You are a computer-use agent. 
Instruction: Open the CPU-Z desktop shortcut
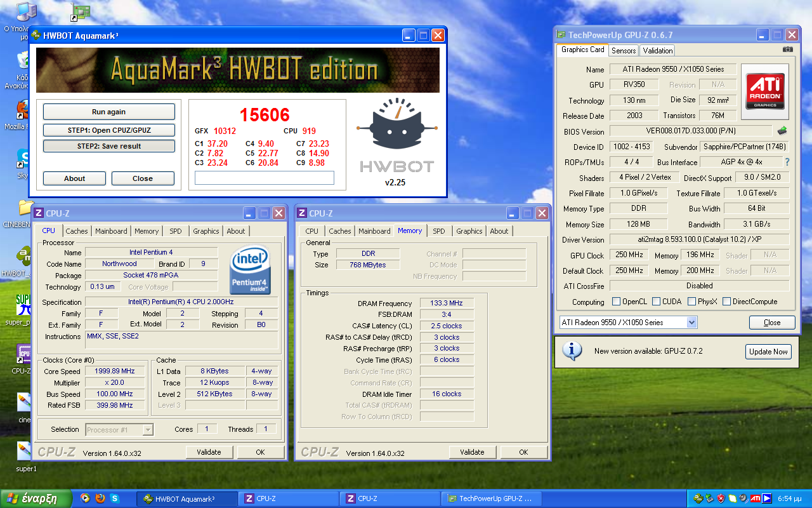pos(24,353)
